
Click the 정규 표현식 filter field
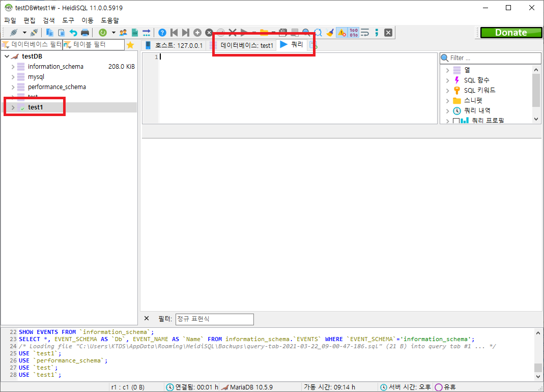(214, 319)
